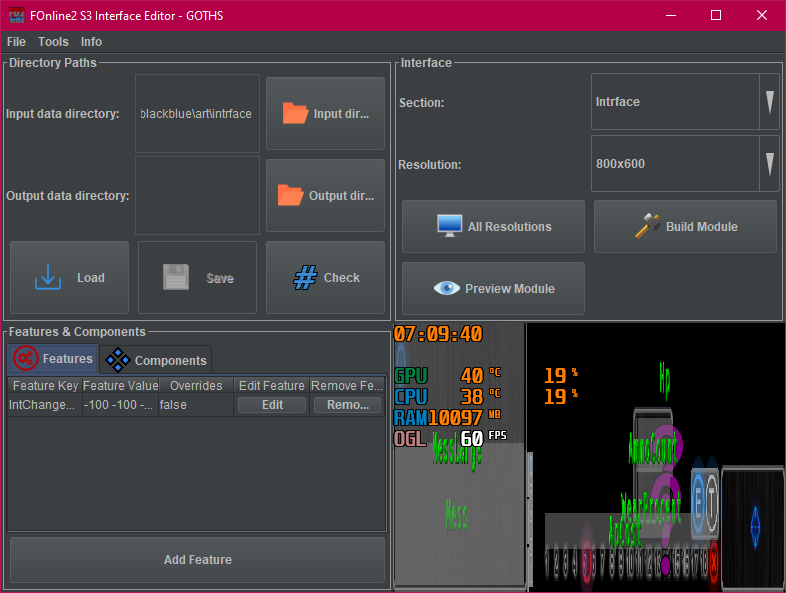Select the IntChange... feature key cell
This screenshot has height=593, width=786.
45,405
